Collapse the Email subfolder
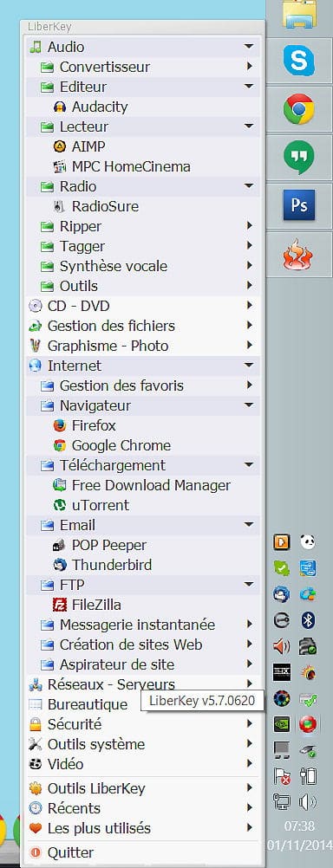 pyautogui.click(x=142, y=525)
